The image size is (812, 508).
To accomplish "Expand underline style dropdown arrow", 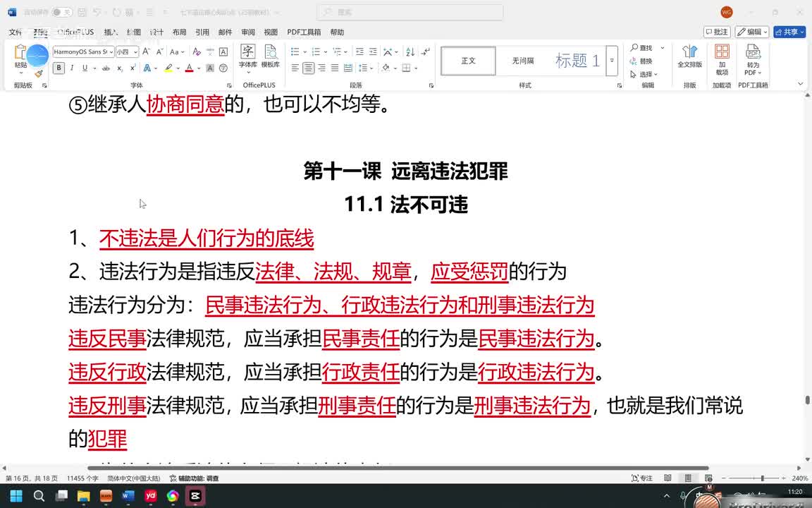I will [94, 68].
